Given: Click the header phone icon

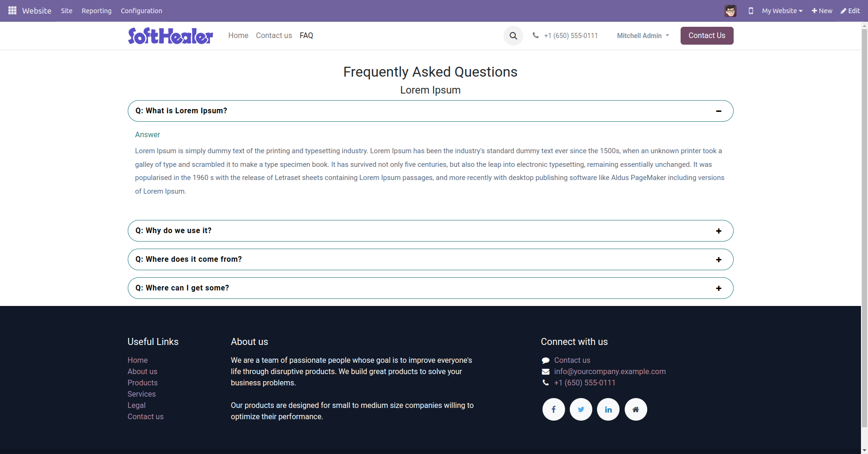Looking at the screenshot, I should point(535,35).
